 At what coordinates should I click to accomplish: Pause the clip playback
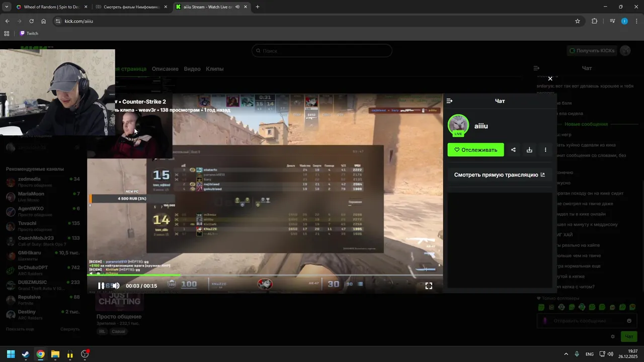pos(101,286)
